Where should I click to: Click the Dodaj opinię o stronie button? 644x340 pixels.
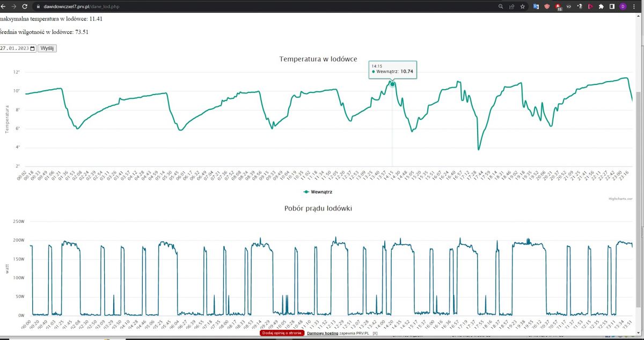(x=282, y=333)
